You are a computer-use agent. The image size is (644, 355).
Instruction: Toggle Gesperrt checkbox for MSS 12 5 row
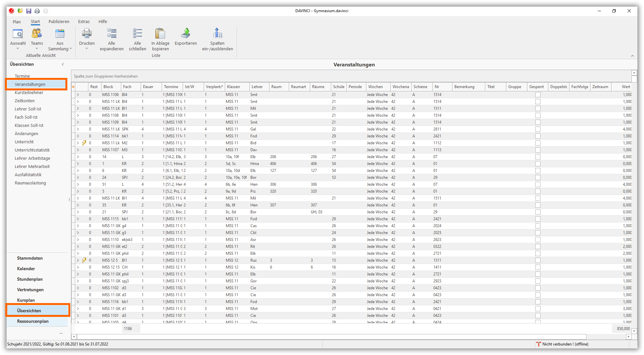538,260
